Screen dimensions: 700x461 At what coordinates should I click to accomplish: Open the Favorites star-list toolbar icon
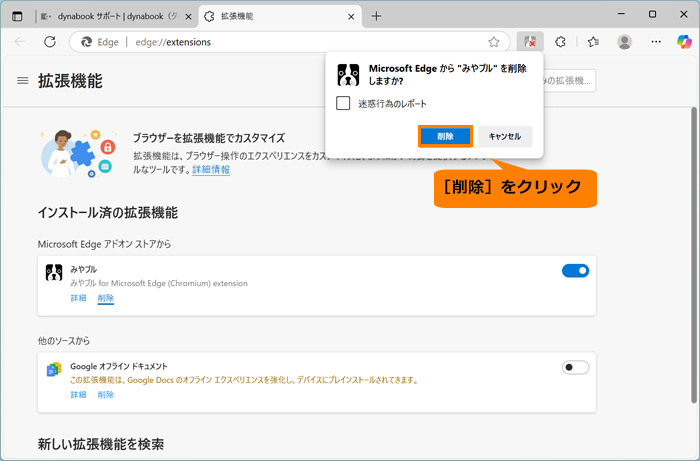593,42
